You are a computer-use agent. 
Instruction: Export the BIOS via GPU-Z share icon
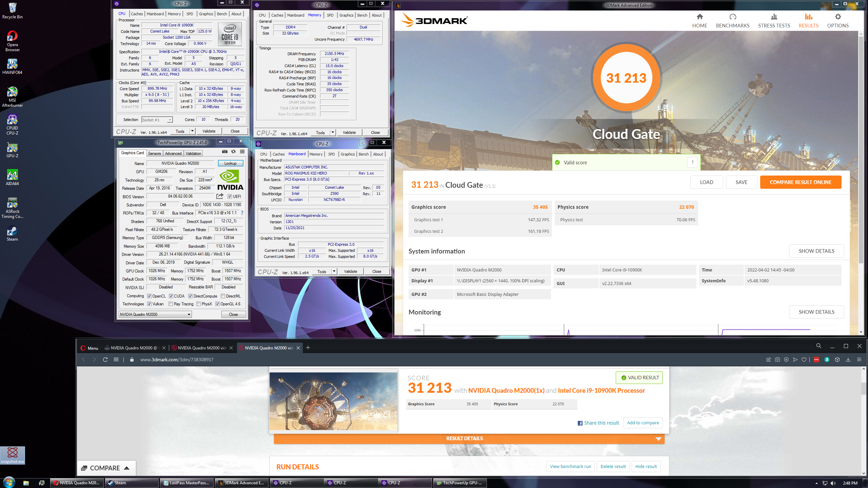click(x=220, y=196)
